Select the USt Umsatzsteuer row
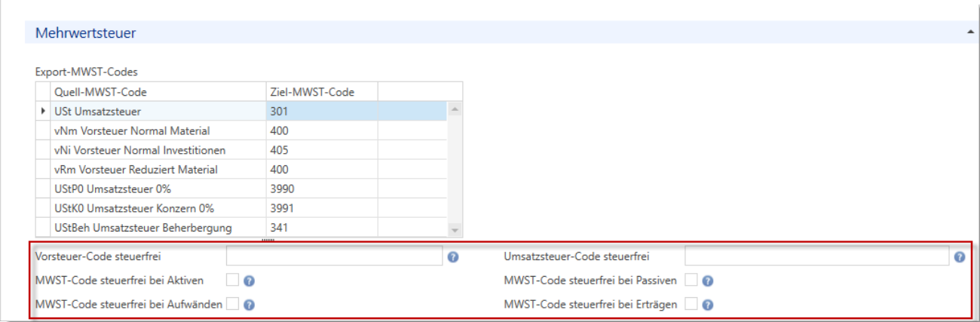 point(242,112)
